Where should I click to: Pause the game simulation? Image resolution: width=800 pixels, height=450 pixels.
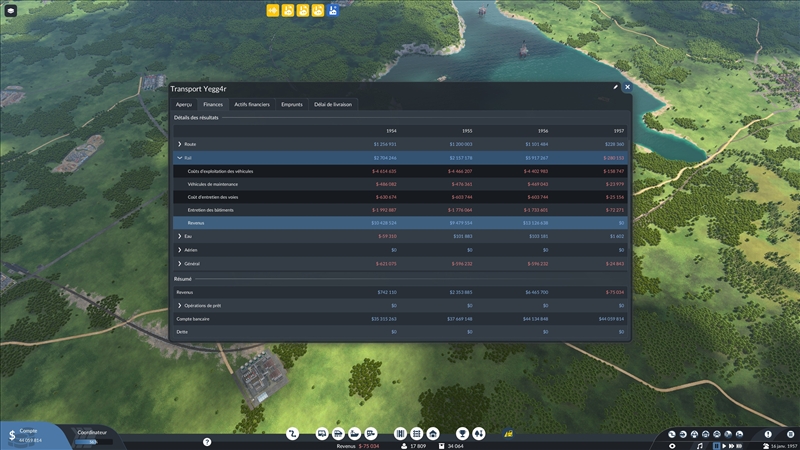coord(717,446)
